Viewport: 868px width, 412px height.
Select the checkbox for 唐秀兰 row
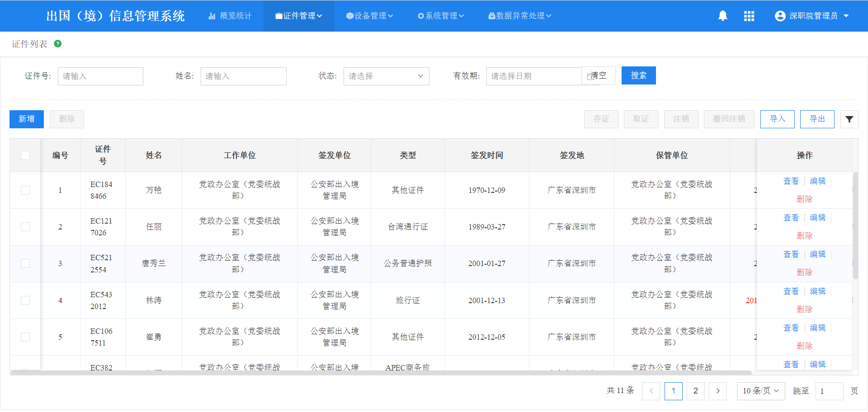pos(25,263)
